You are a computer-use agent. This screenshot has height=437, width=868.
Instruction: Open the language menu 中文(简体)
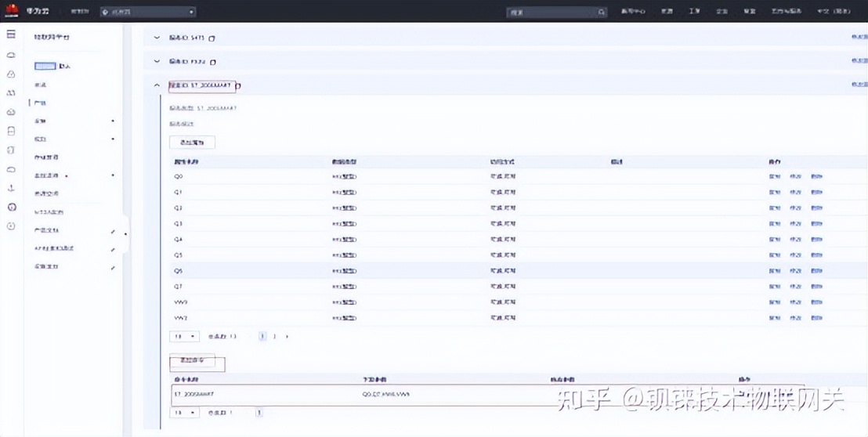[x=833, y=12]
